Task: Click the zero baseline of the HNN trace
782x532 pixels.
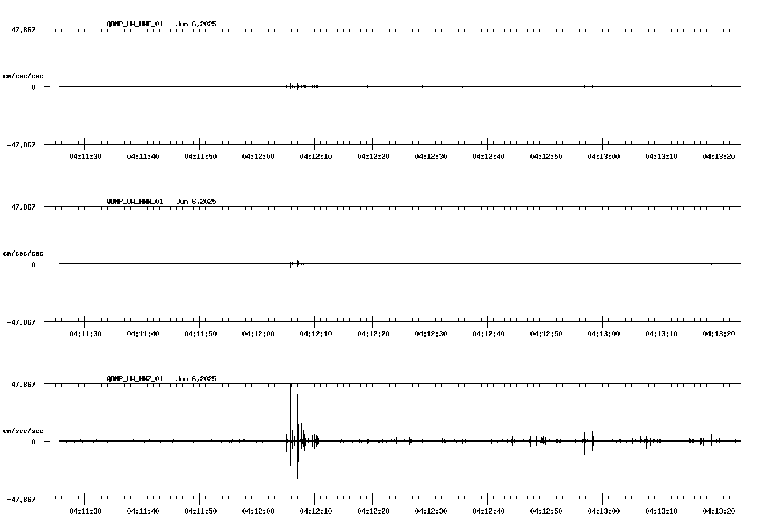Action: (x=403, y=264)
